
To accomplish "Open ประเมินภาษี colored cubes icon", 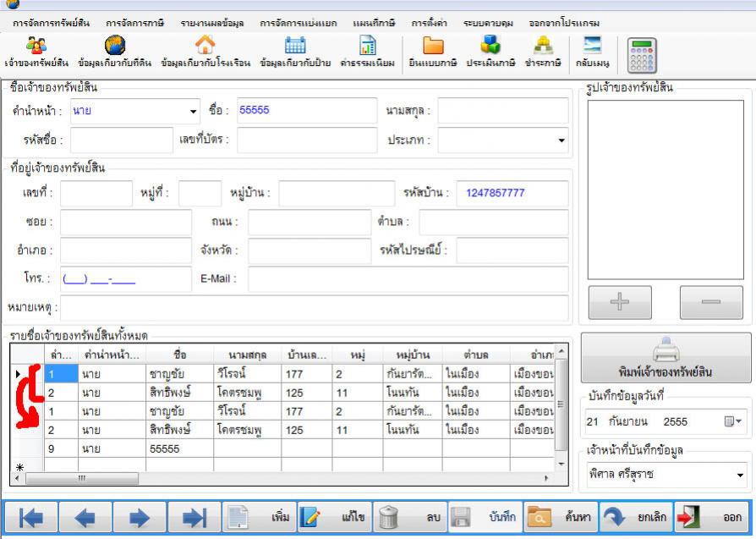I will click(x=490, y=45).
